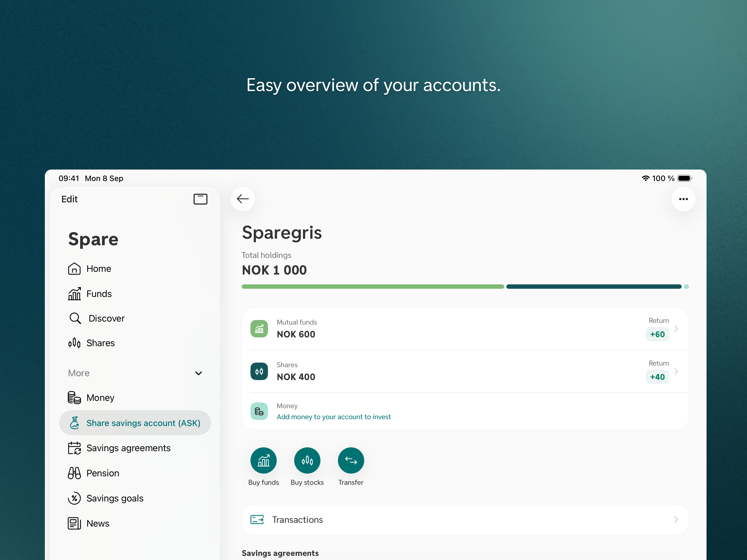Screen dimensions: 747x560
Task: Open the Transactions row
Action: coord(465,520)
